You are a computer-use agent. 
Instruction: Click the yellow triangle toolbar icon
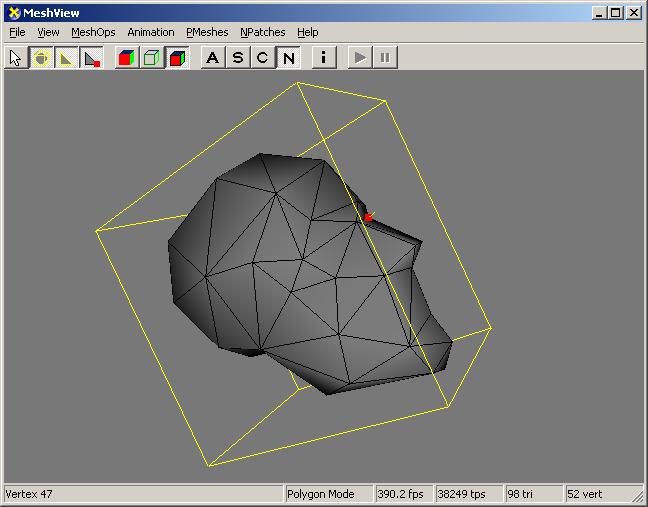66,57
